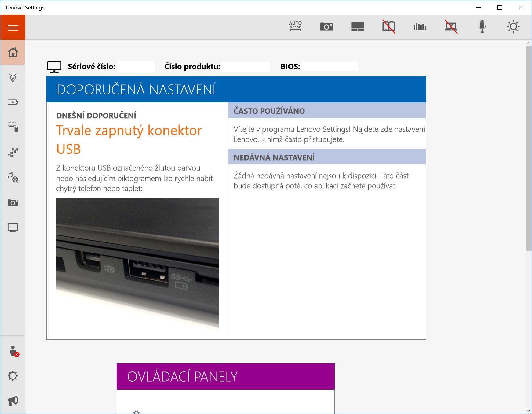
Task: Click the paragraph 'Z konektoru USB označeného žlutou barvou'
Action: 134,178
